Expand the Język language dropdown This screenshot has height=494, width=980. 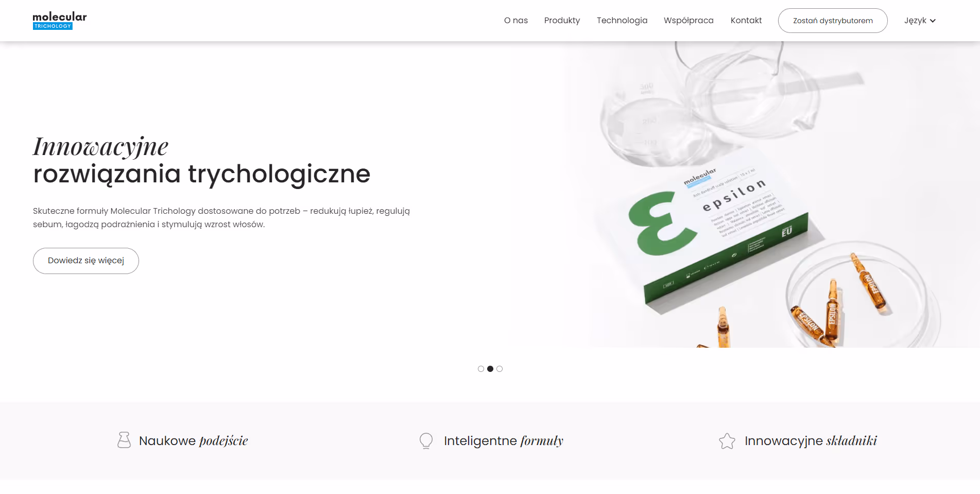click(x=920, y=21)
